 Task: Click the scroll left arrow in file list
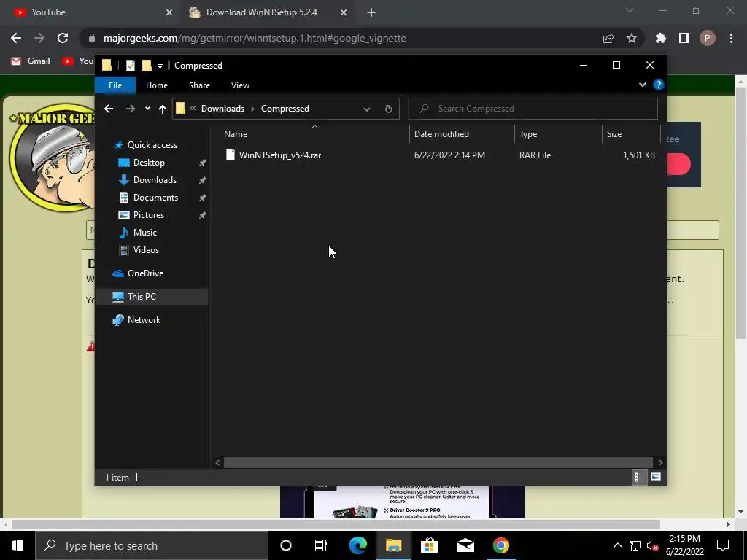pos(217,462)
